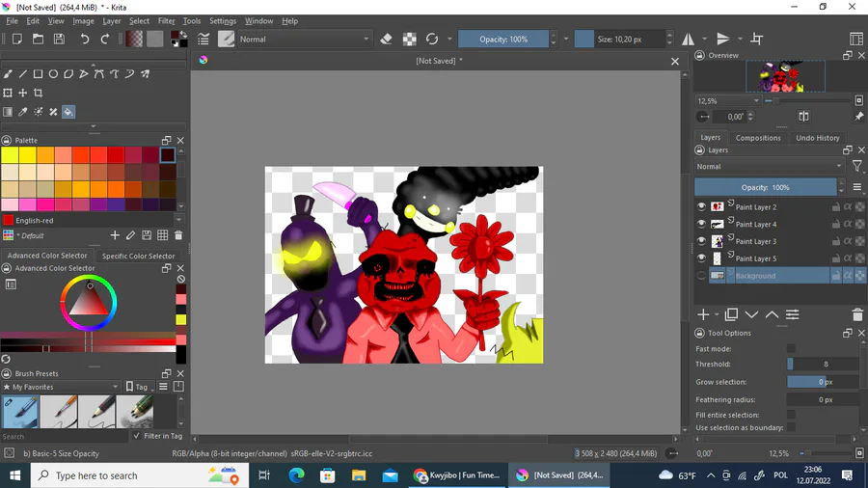Toggle preserve alpha
This screenshot has width=868, height=488.
pyautogui.click(x=410, y=40)
